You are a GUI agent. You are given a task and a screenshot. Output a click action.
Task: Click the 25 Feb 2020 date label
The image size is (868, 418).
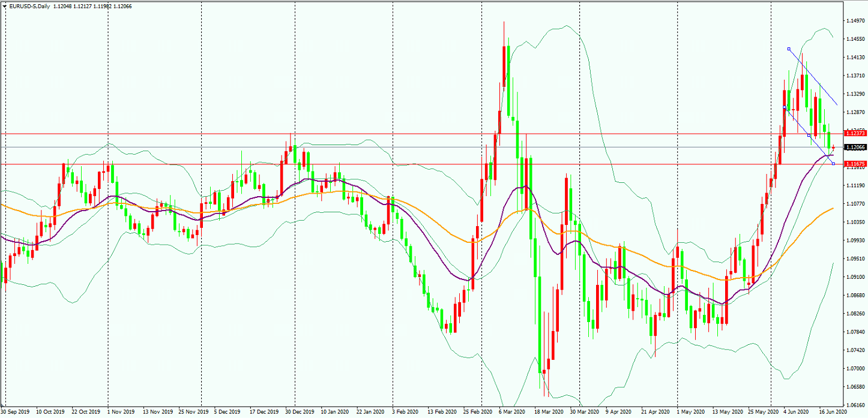(477, 413)
